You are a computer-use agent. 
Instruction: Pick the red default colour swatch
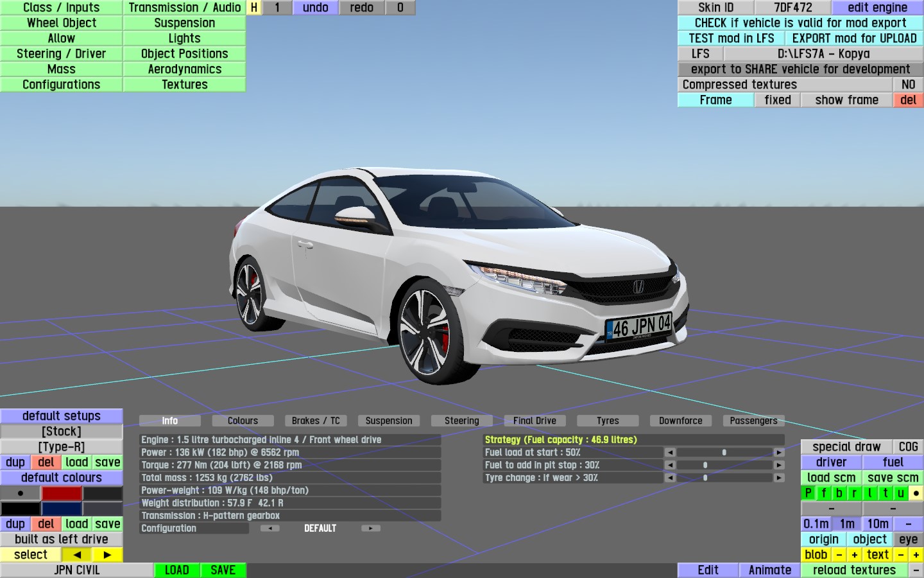click(x=62, y=493)
